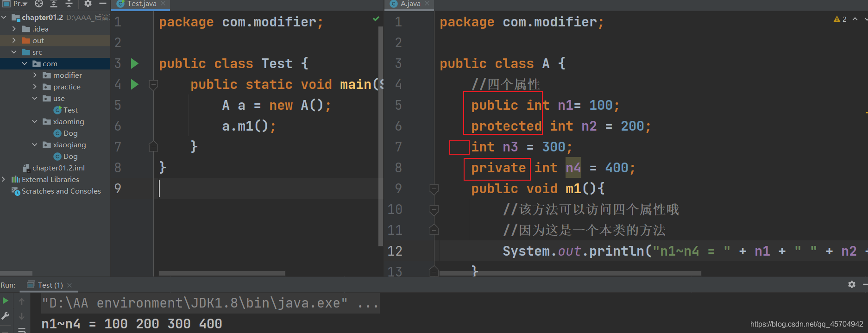Fold main method at line 4 fold marker

pos(153,85)
